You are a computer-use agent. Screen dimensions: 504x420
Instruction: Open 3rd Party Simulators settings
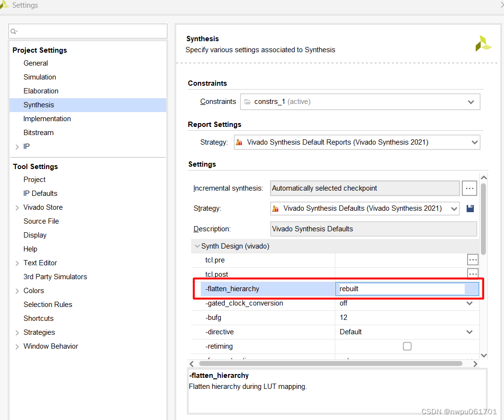pos(55,277)
